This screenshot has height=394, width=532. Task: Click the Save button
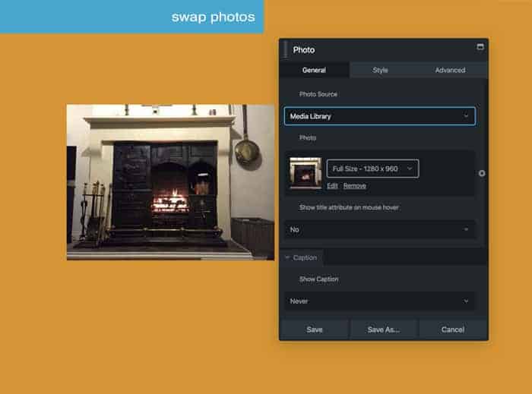click(314, 329)
